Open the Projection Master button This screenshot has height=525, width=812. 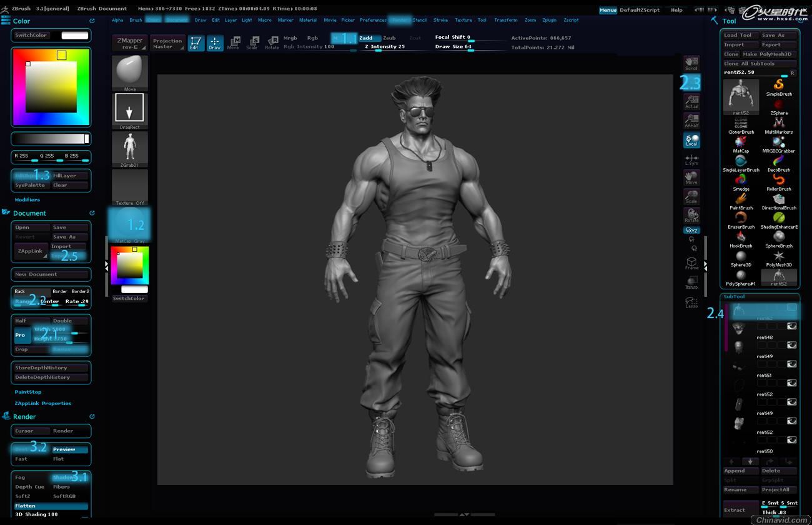(x=167, y=43)
